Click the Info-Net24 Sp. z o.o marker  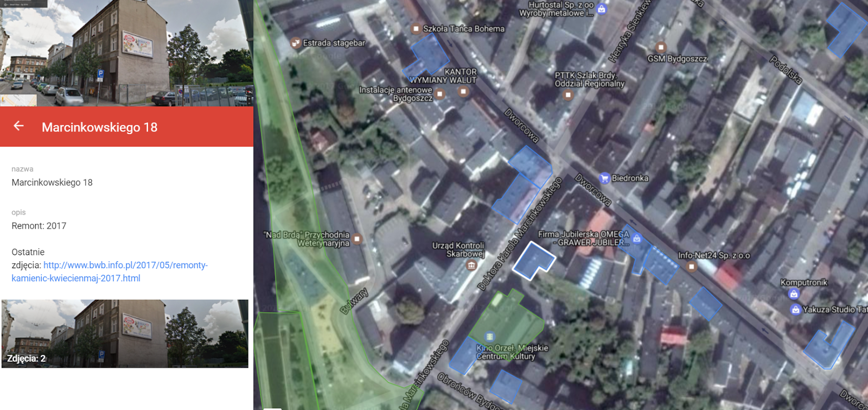(x=691, y=266)
